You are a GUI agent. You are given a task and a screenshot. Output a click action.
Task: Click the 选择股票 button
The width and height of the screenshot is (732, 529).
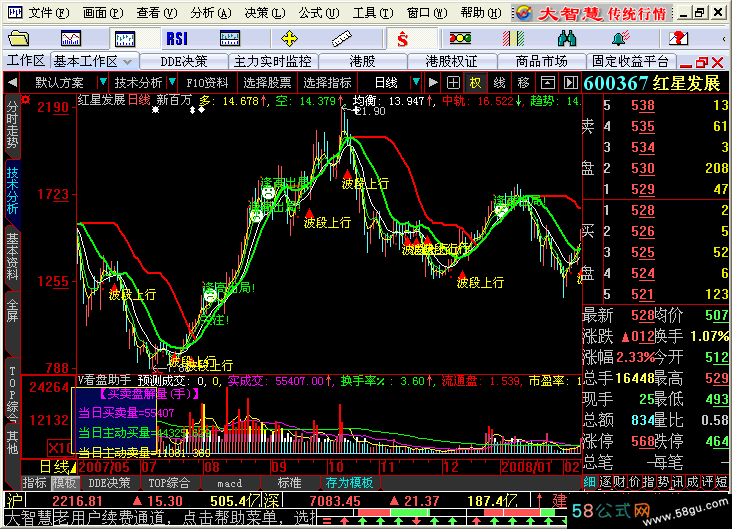click(x=267, y=83)
